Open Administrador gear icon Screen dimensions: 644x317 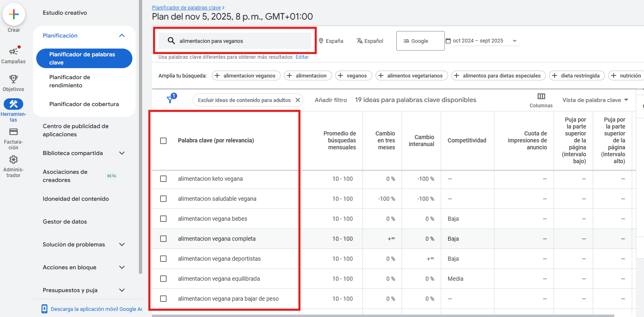click(x=13, y=160)
